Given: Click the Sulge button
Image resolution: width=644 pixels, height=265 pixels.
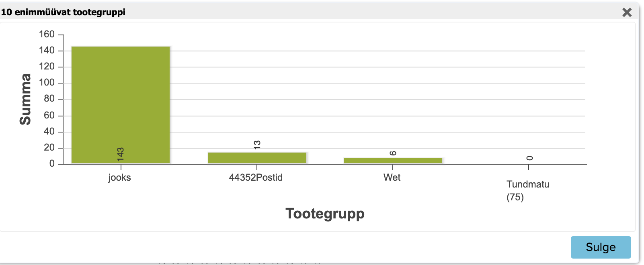Looking at the screenshot, I should pos(601,247).
